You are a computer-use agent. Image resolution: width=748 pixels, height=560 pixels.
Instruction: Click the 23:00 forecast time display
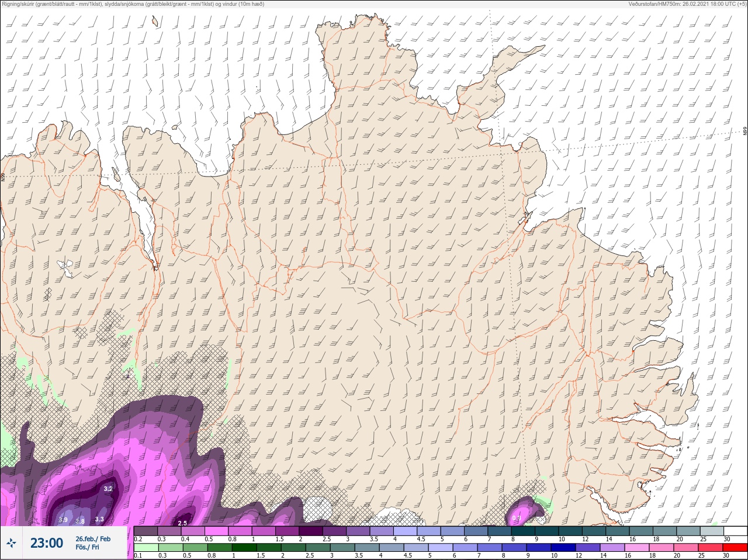[x=47, y=543]
